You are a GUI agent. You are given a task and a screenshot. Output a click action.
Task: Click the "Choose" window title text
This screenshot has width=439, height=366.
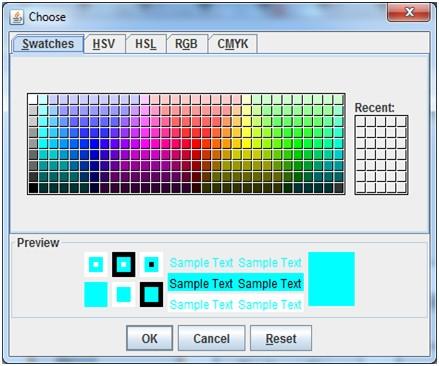tap(47, 17)
